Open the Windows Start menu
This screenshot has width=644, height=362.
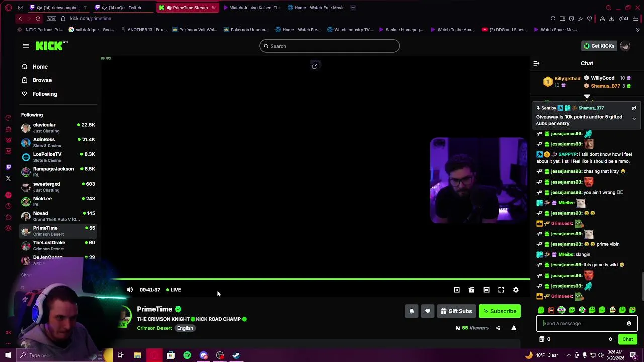tap(8, 355)
